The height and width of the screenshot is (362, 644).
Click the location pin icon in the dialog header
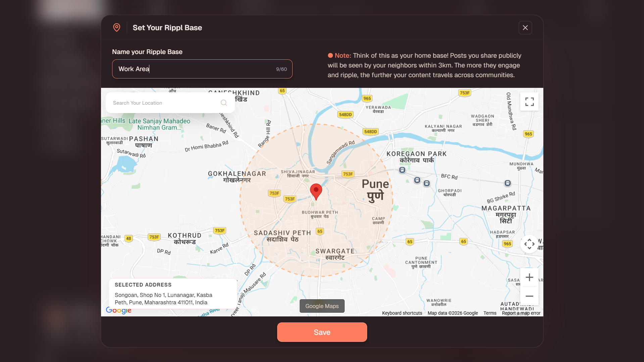tap(116, 28)
